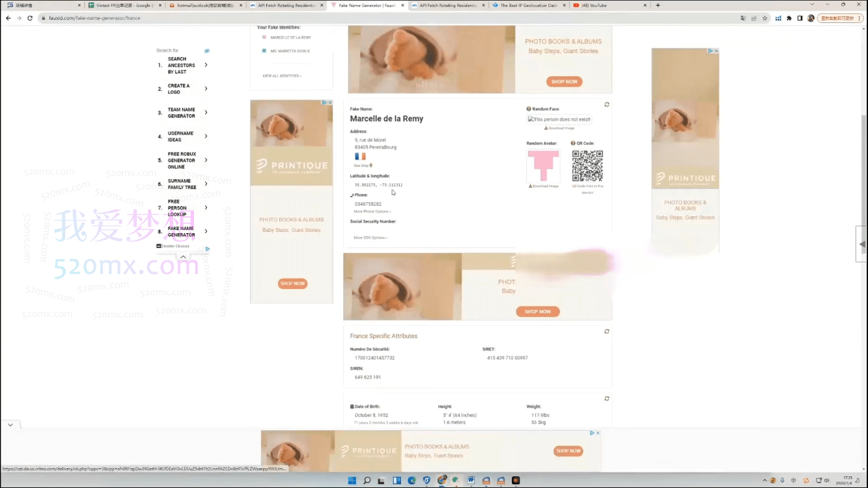Screen dimensions: 868x488
Task: Collapse sidebar list with the up caret
Action: [x=183, y=257]
